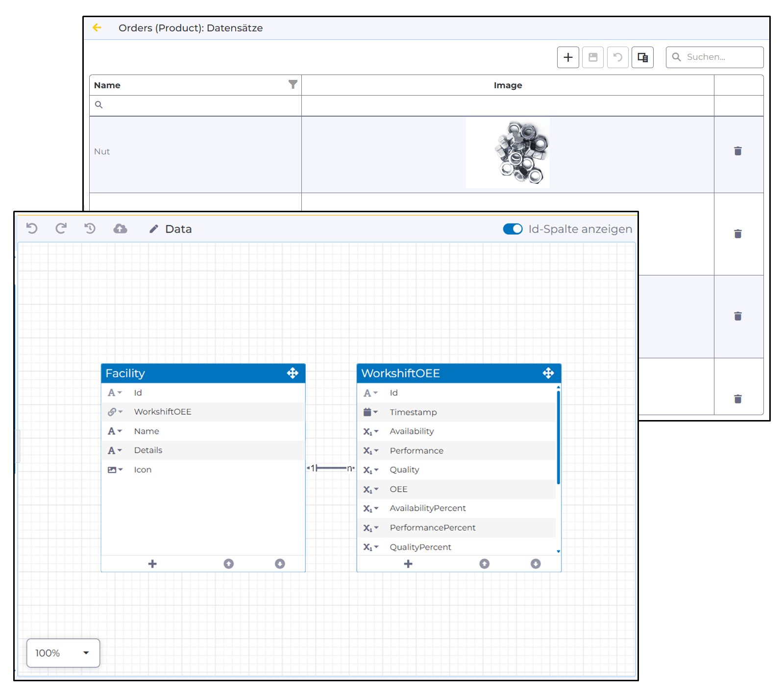Click the pencil edit icon beside Data
784x695 pixels.
pyautogui.click(x=154, y=229)
